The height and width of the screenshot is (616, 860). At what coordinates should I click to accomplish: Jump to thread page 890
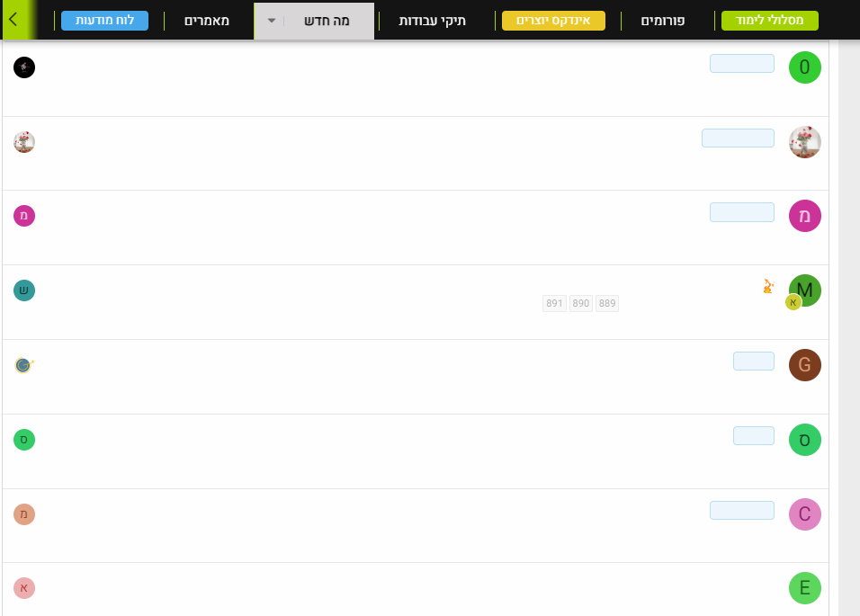click(x=581, y=303)
